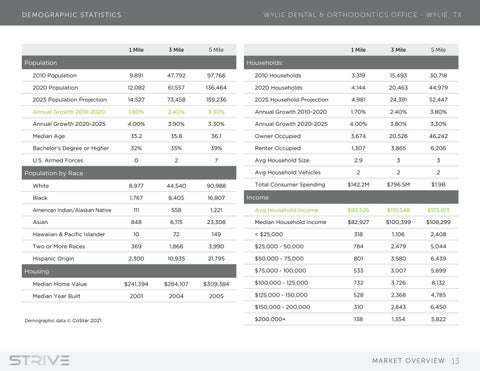Image resolution: width=480 pixels, height=371 pixels.
Task: Click the Demographic Statistics page title
Action: [x=72, y=15]
